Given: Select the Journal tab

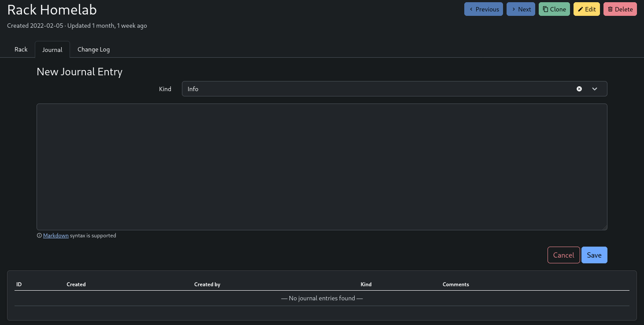Looking at the screenshot, I should click(52, 50).
